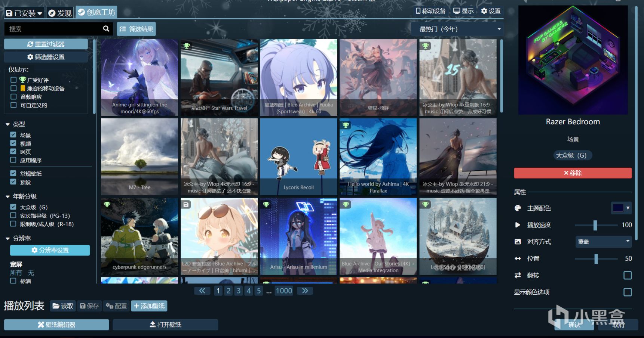Go to page 2
This screenshot has width=644, height=338.
[x=229, y=291]
